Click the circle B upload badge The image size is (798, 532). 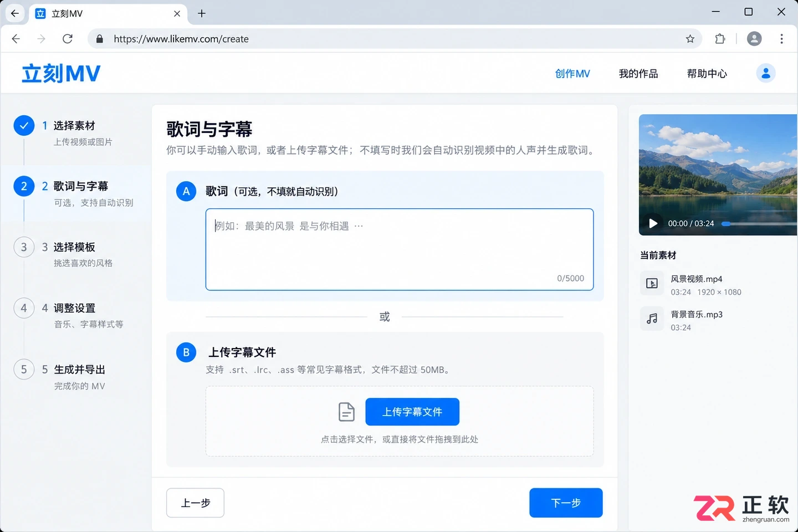coord(186,352)
